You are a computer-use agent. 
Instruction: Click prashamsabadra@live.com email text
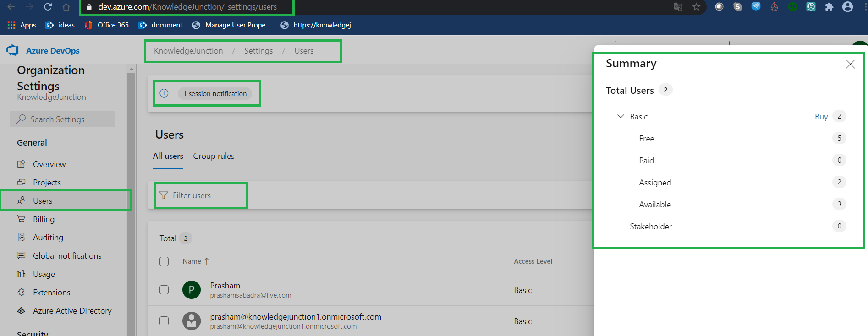tap(251, 295)
